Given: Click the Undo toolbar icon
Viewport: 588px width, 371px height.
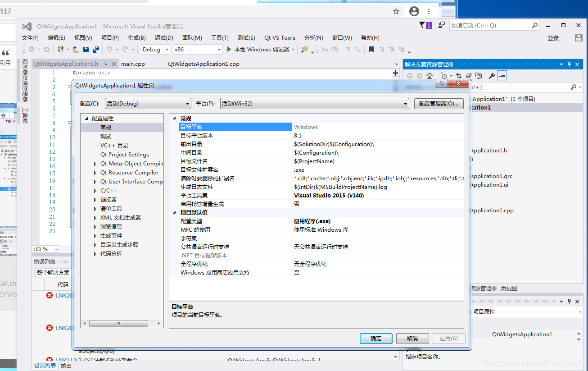Looking at the screenshot, I should point(109,50).
